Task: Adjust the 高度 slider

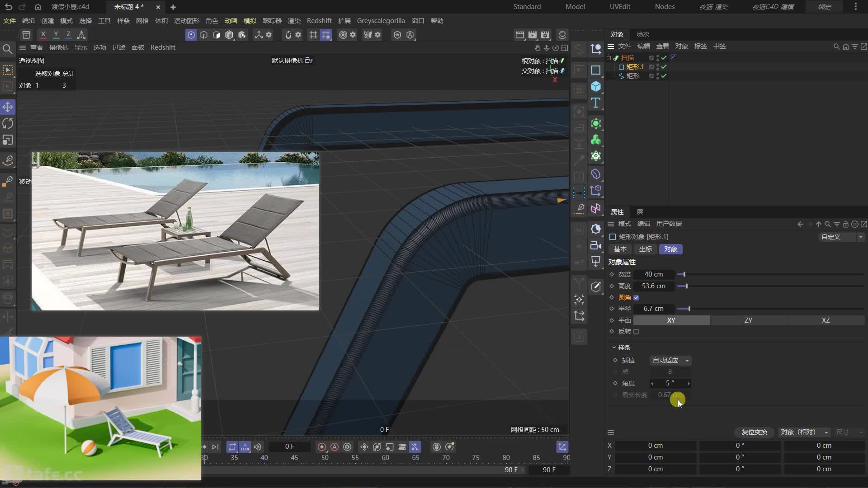Action: click(771, 286)
